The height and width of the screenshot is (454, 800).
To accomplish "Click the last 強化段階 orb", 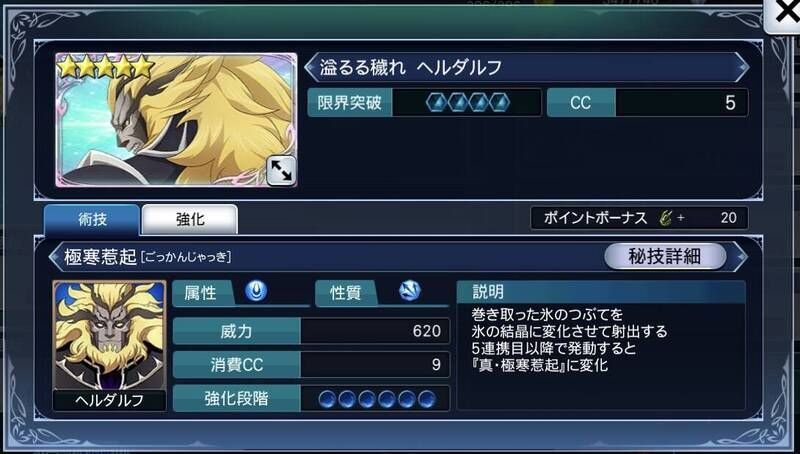I will pos(427,399).
